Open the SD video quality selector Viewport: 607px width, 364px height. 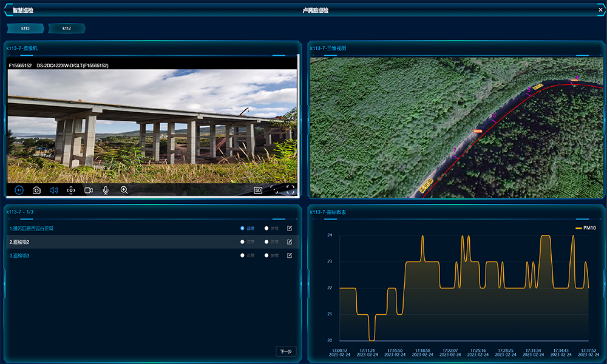258,190
